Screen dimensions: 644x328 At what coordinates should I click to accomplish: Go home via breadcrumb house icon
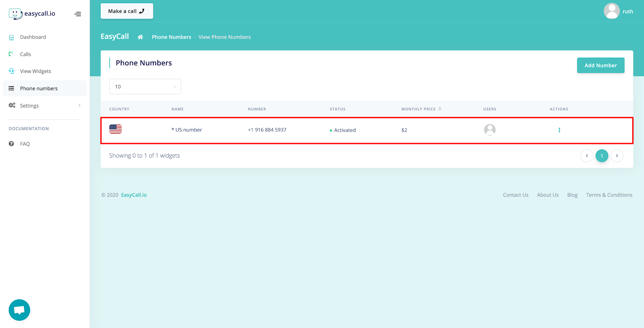140,37
